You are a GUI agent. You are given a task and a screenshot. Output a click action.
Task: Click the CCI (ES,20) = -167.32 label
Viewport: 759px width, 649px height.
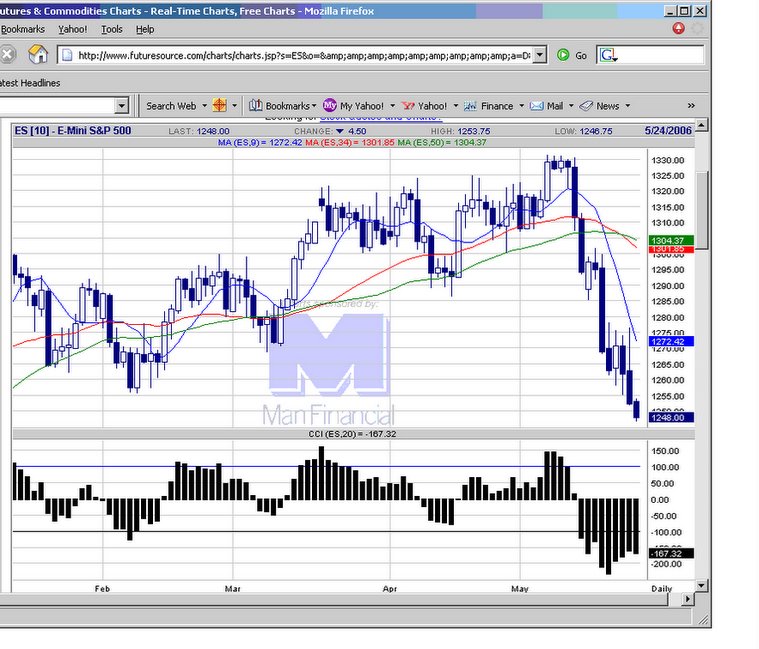point(352,434)
